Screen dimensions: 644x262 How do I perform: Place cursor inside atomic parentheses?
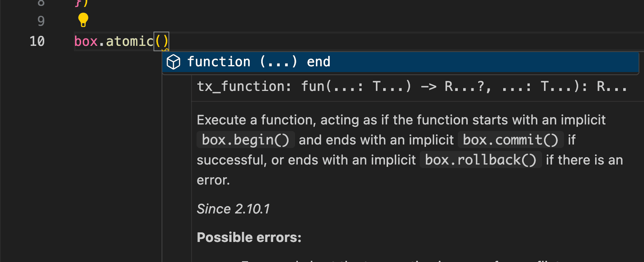(x=161, y=41)
